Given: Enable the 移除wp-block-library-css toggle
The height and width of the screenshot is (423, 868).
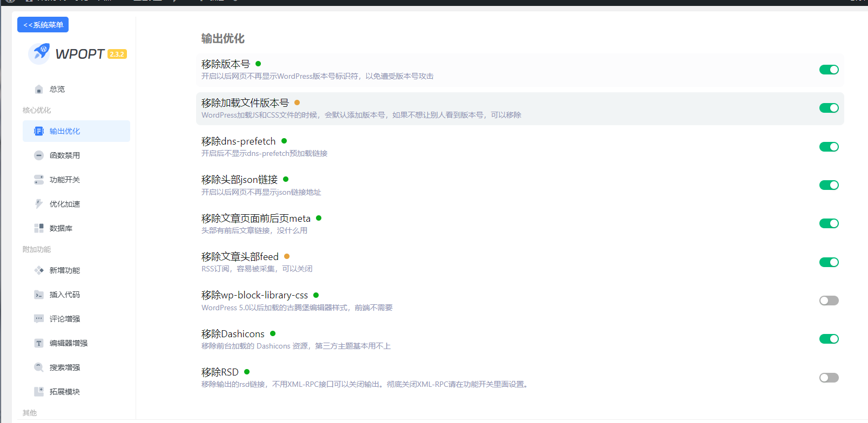Looking at the screenshot, I should (829, 301).
